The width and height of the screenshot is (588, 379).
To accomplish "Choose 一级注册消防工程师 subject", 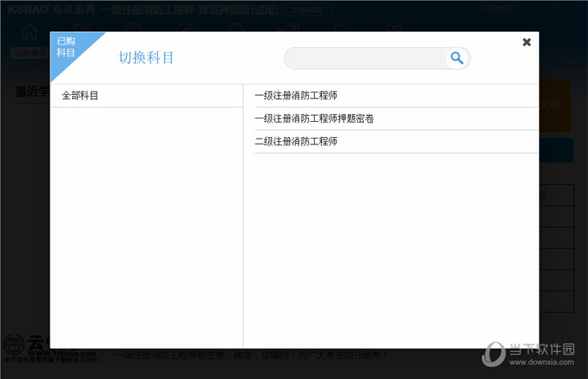I will (x=296, y=96).
